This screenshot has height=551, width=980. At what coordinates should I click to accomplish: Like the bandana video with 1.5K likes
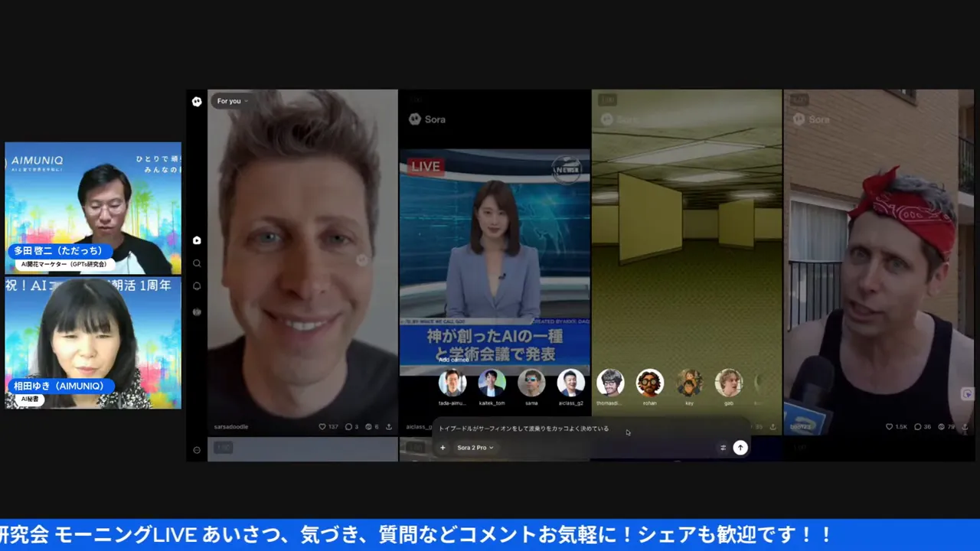pos(889,427)
